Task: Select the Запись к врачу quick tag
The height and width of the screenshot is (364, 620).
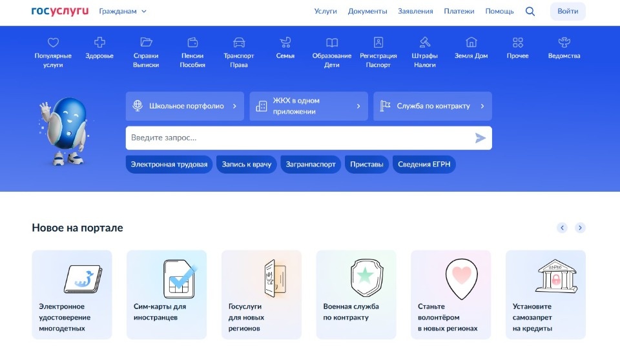Action: [246, 165]
